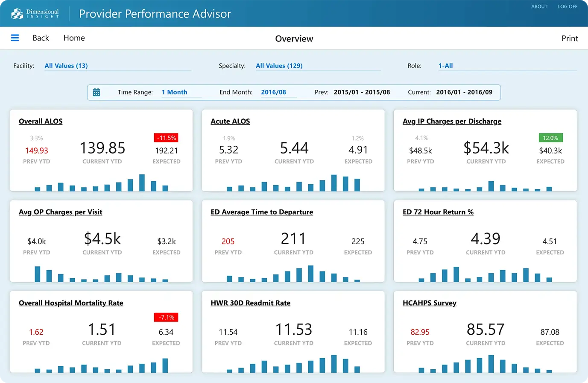
Task: Select Back in the navigation bar
Action: coord(40,38)
